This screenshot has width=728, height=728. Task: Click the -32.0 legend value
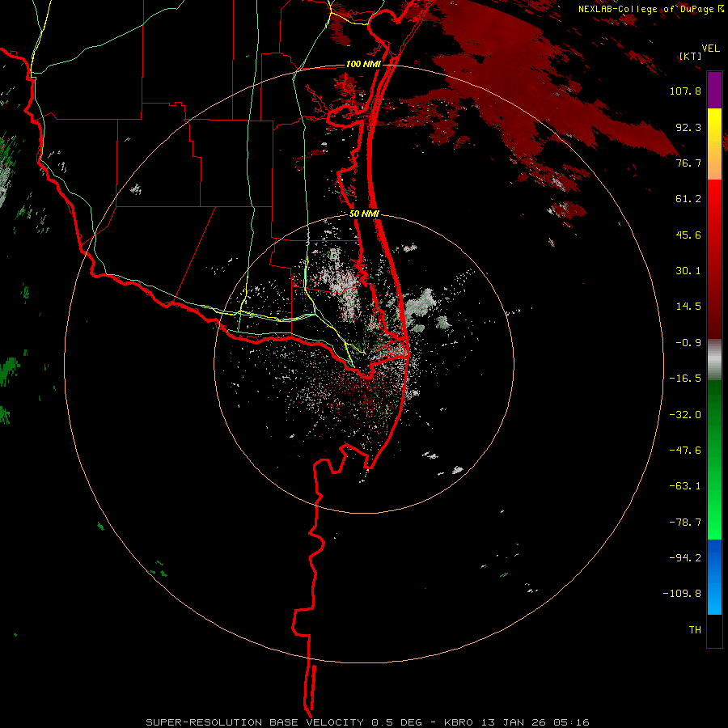click(x=685, y=415)
